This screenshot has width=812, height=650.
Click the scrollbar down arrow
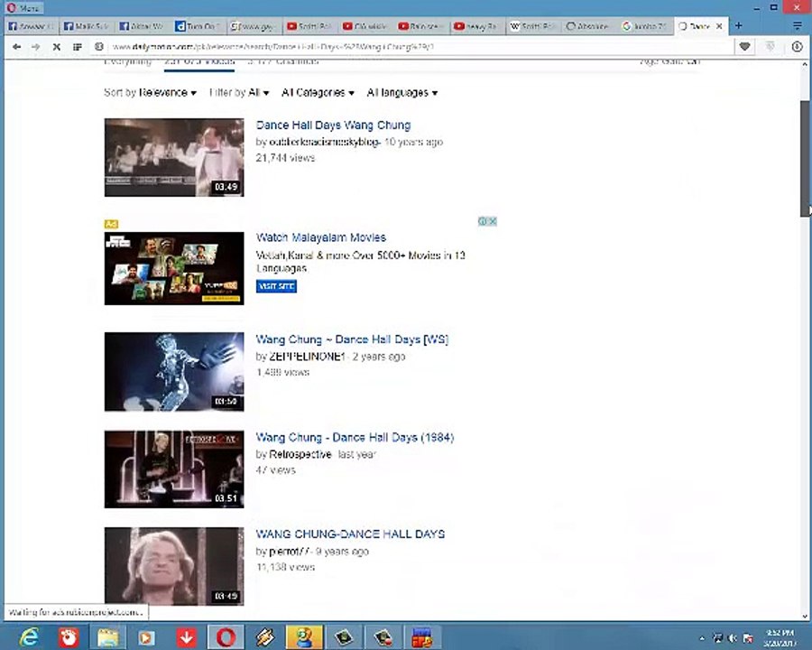[x=806, y=616]
